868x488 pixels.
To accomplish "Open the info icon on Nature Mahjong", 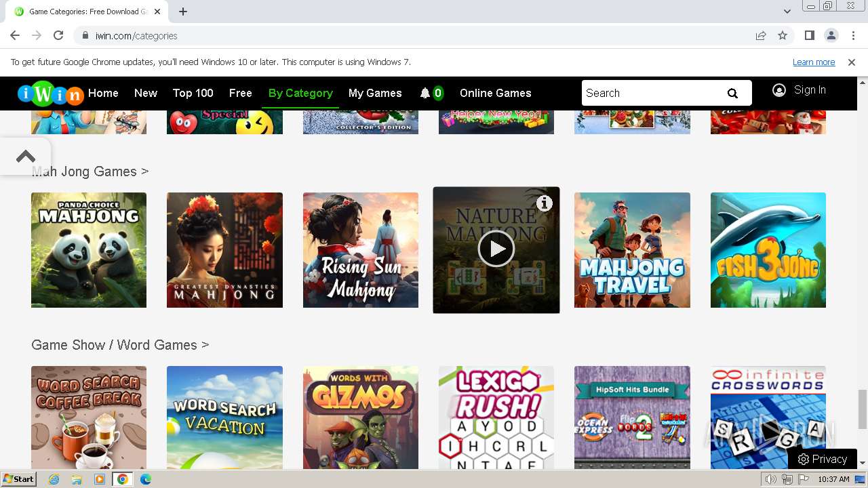I will (x=545, y=203).
